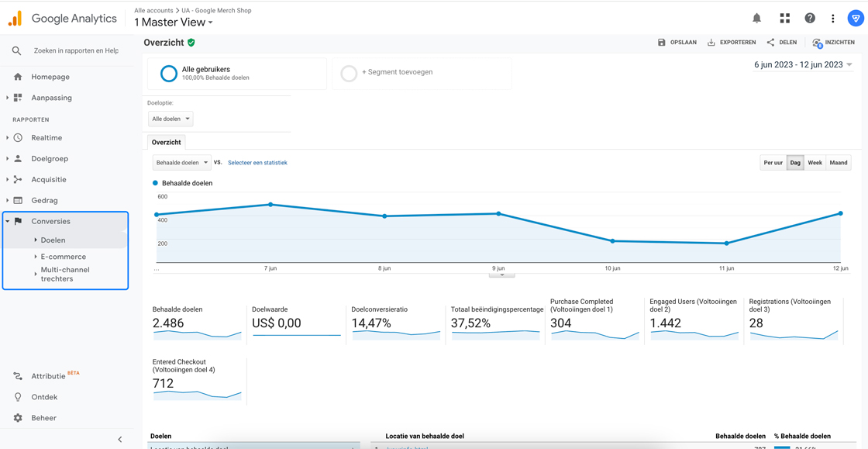
Task: Click the green verified shield icon
Action: pyautogui.click(x=191, y=42)
